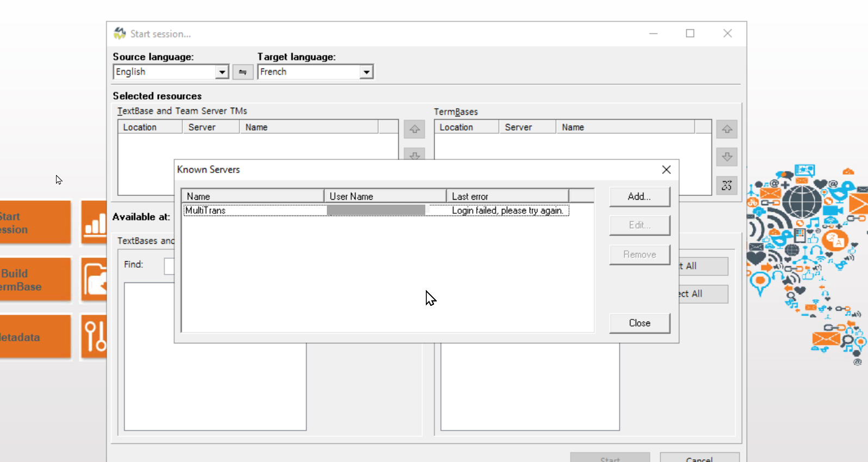Click Location header in TermBases list
868x462 pixels.
coord(467,127)
